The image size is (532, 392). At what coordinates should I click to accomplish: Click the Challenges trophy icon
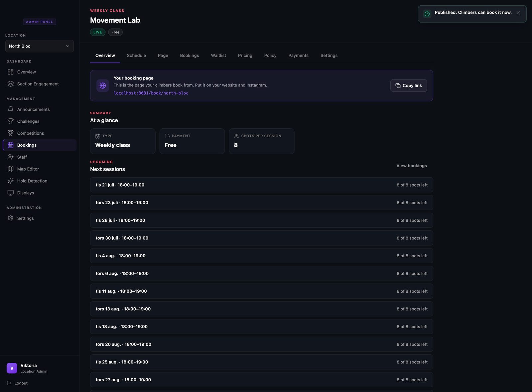tap(11, 121)
